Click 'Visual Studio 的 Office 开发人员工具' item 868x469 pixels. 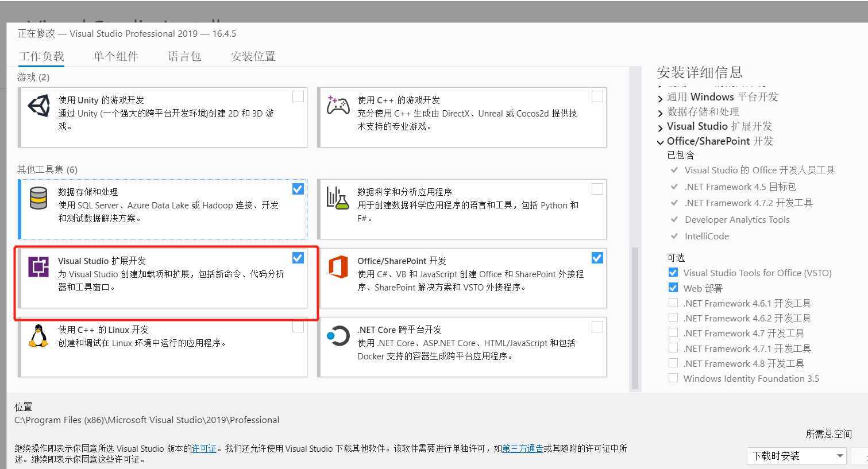click(x=759, y=170)
